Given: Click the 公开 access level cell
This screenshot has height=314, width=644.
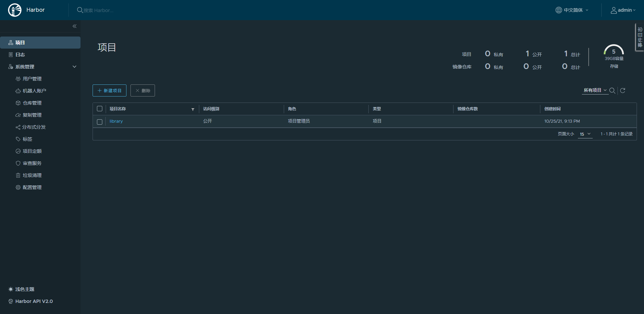Looking at the screenshot, I should pos(208,121).
